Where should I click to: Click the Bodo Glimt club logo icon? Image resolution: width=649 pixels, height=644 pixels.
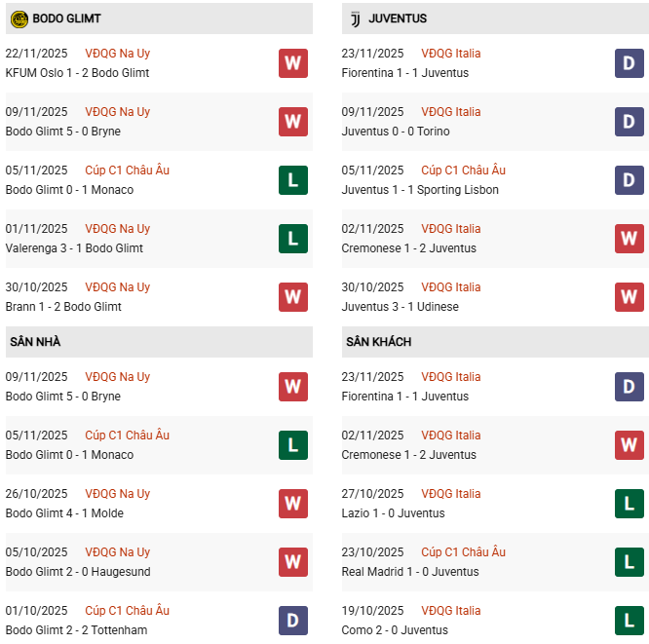[x=17, y=19]
